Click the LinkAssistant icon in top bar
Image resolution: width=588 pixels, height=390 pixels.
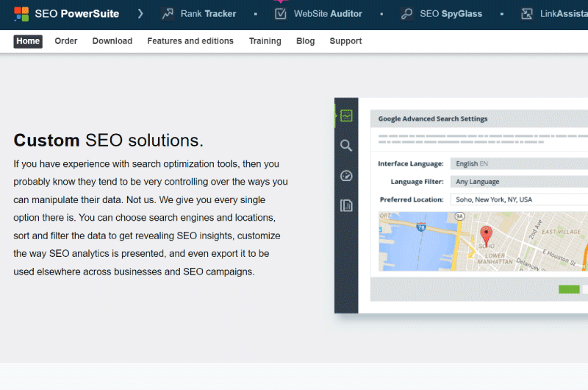527,14
